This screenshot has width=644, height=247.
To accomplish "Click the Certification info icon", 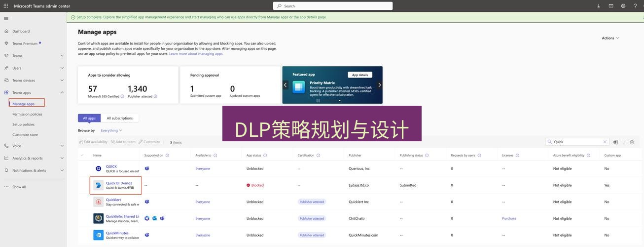I will click(318, 155).
